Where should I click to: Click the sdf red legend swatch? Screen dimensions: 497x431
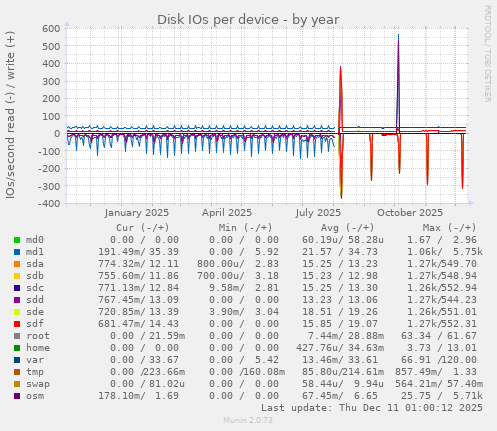pos(17,324)
